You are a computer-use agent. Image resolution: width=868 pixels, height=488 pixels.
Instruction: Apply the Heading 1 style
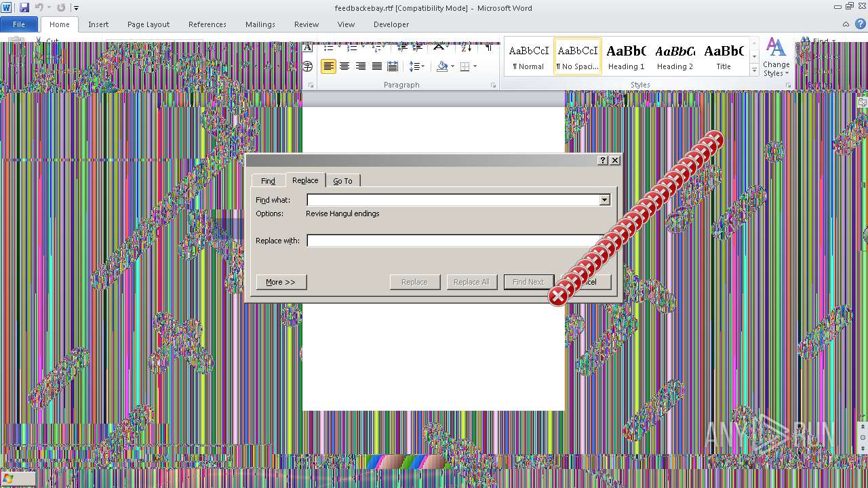coord(626,56)
